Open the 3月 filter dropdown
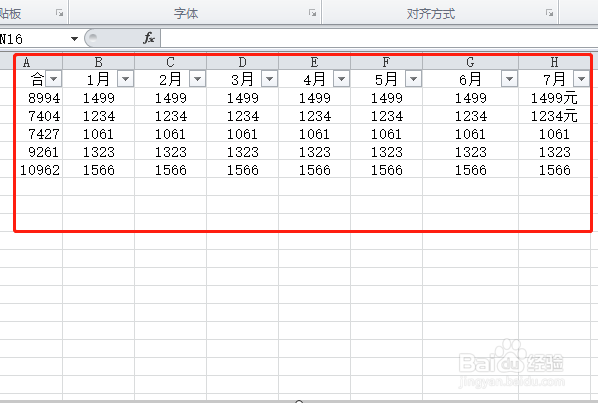 tap(270, 79)
